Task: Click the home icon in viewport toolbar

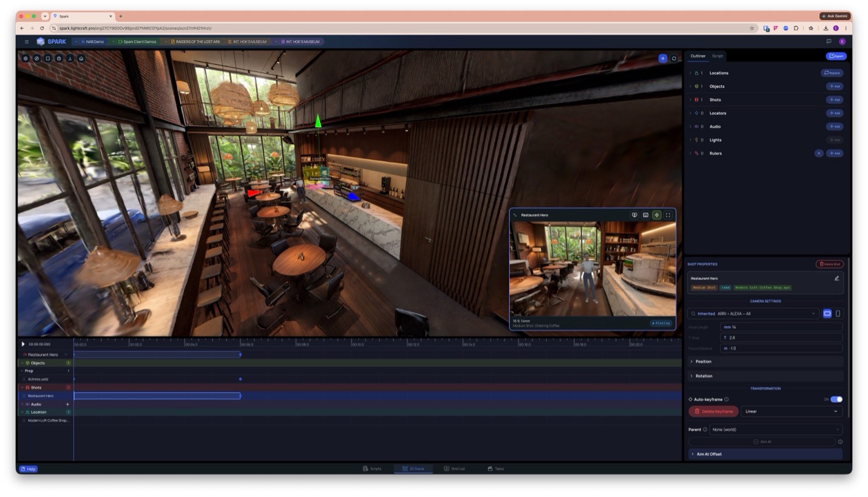Action: pyautogui.click(x=81, y=58)
